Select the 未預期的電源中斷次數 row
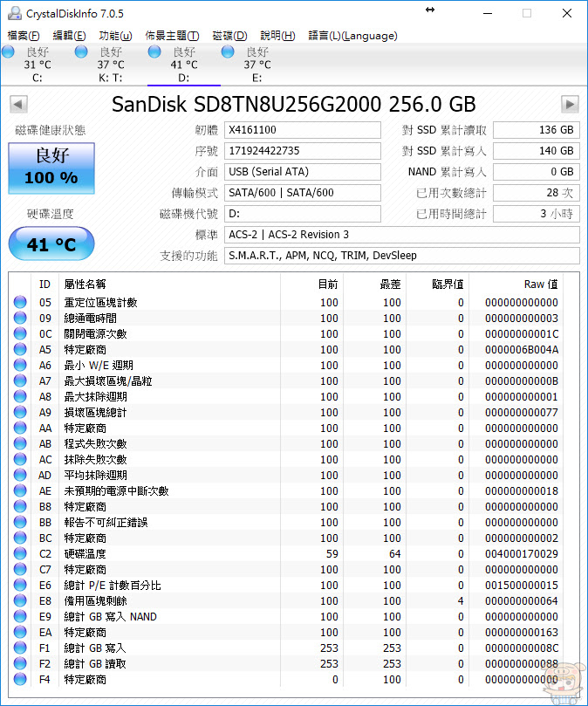The image size is (588, 706). click(287, 490)
